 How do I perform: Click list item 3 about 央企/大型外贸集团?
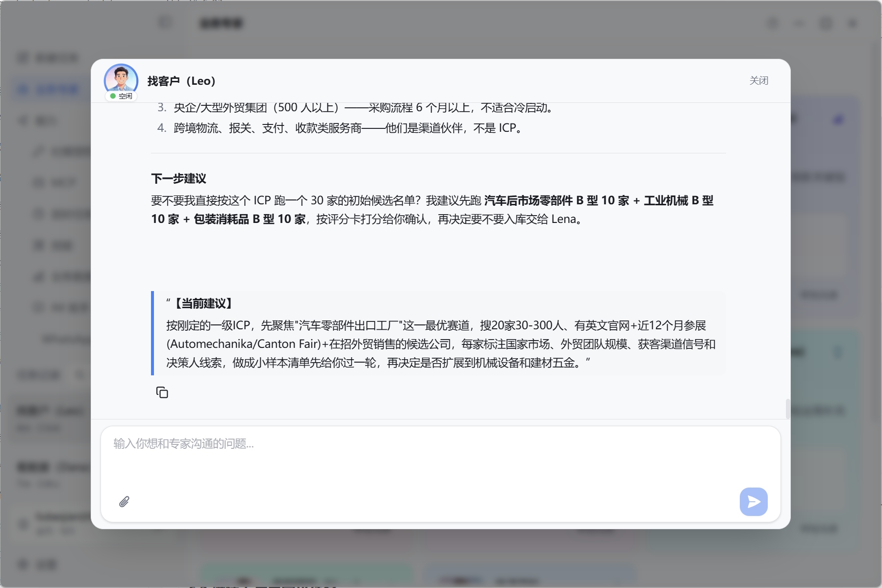(356, 107)
